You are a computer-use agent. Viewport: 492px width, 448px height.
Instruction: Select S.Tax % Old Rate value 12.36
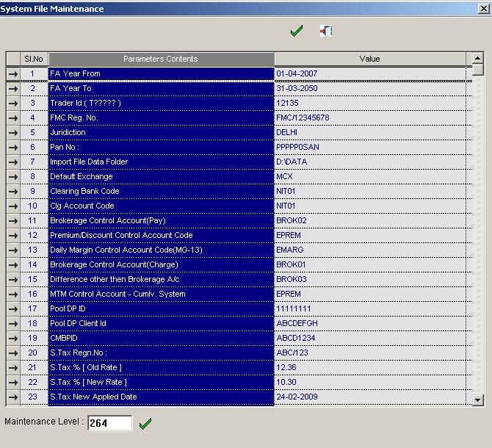[369, 367]
